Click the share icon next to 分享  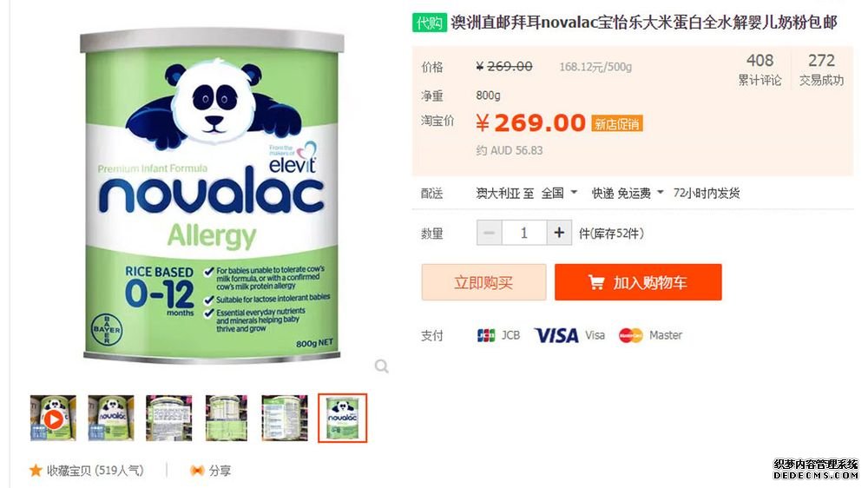coord(197,471)
